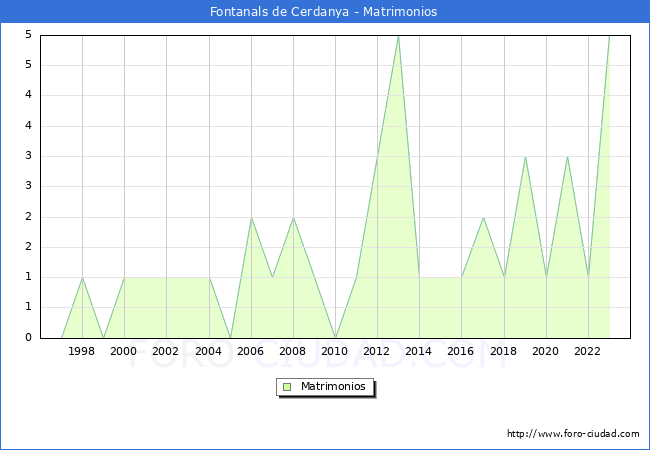
Task: Click the 2002 x-axis label
Action: tap(165, 351)
